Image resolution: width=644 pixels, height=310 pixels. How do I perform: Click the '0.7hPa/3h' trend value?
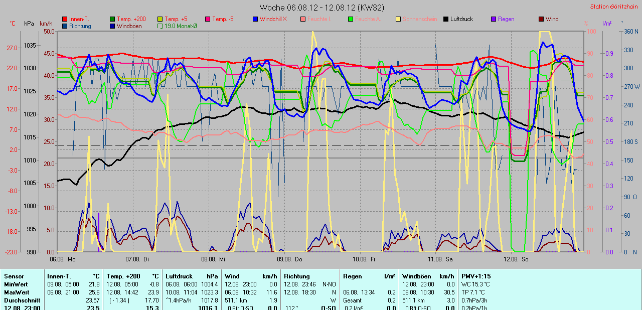[x=474, y=300]
